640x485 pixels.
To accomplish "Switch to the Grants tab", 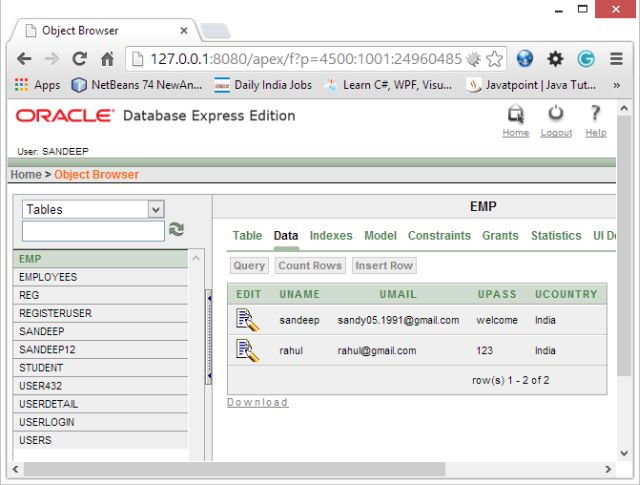I will [500, 236].
